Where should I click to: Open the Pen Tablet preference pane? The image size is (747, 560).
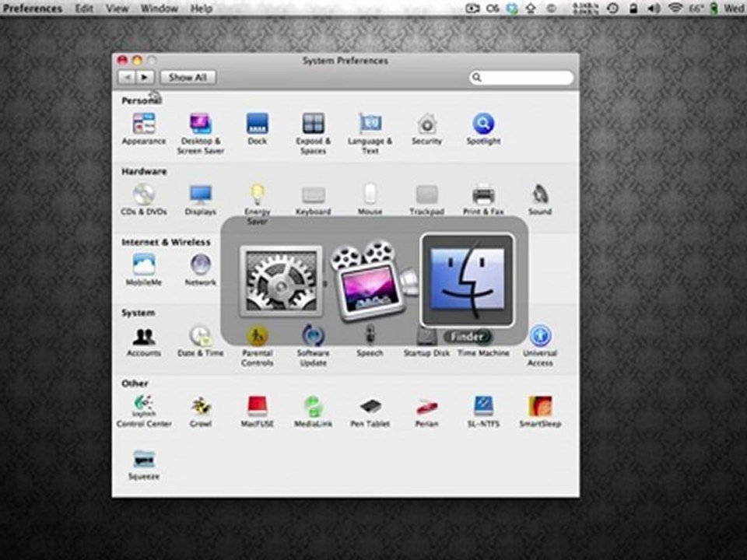pyautogui.click(x=370, y=411)
